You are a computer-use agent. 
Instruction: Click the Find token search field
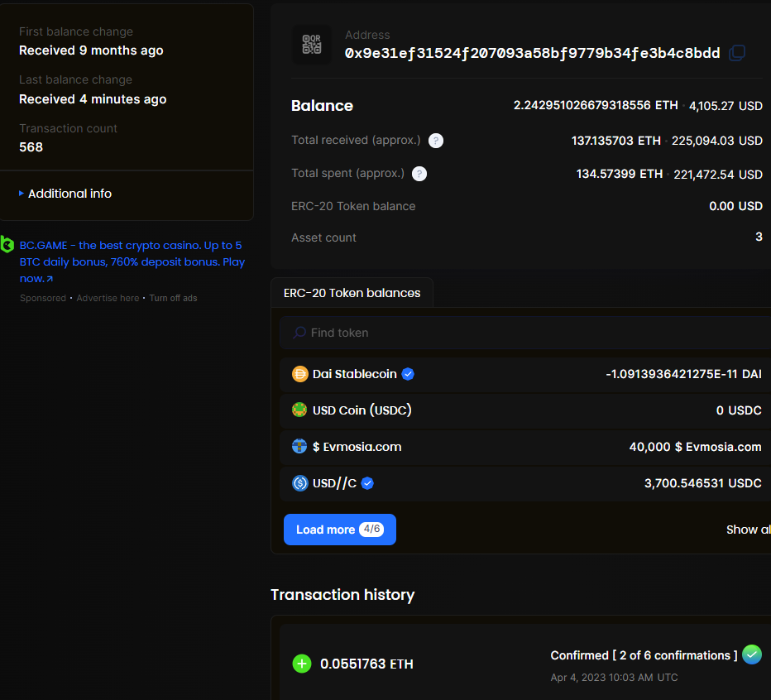(529, 333)
